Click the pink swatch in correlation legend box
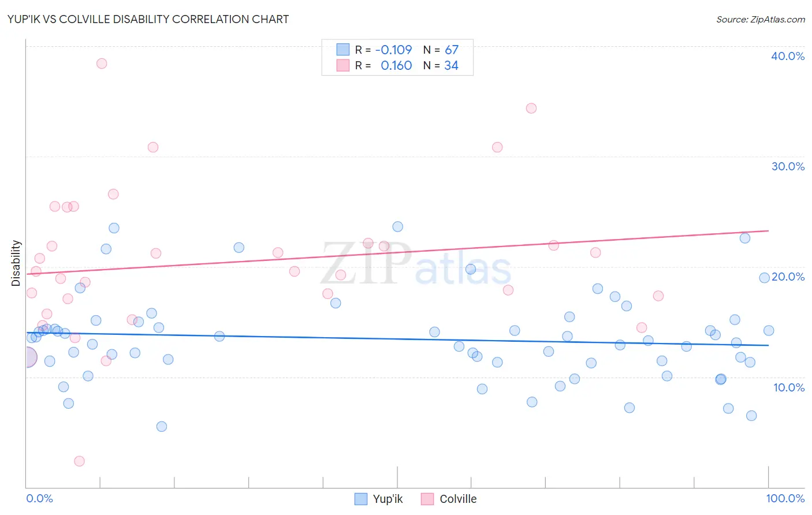The width and height of the screenshot is (812, 515). pyautogui.click(x=343, y=65)
